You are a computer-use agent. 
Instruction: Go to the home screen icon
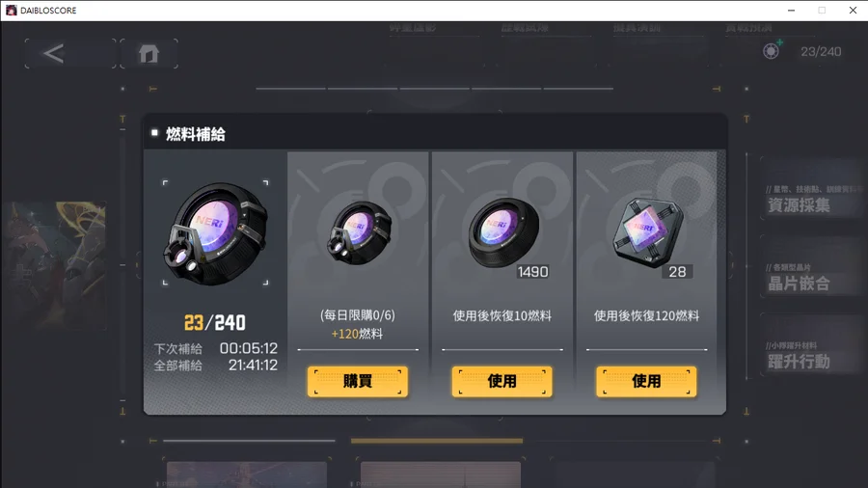(149, 54)
